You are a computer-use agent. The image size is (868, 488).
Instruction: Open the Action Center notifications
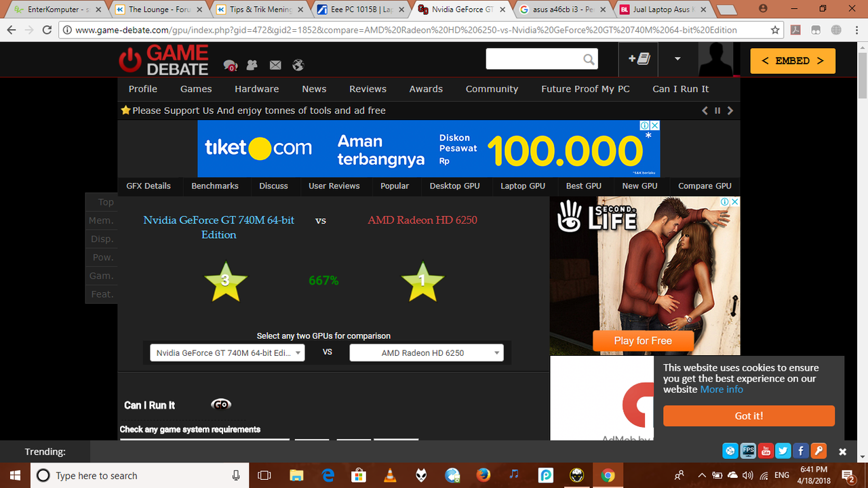coord(848,475)
